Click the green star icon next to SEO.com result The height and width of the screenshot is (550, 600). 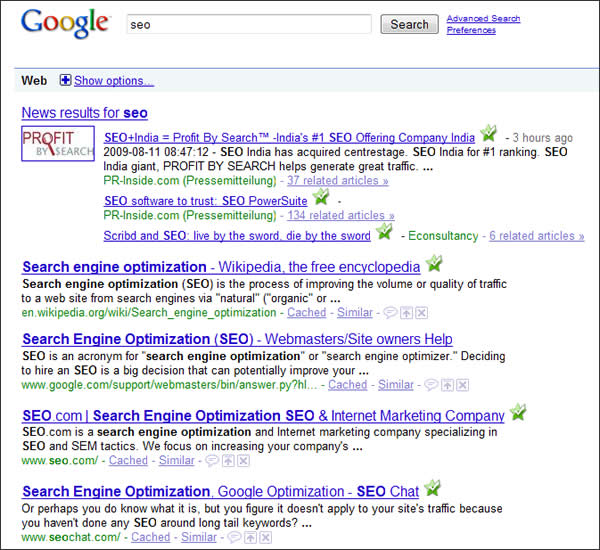point(517,412)
